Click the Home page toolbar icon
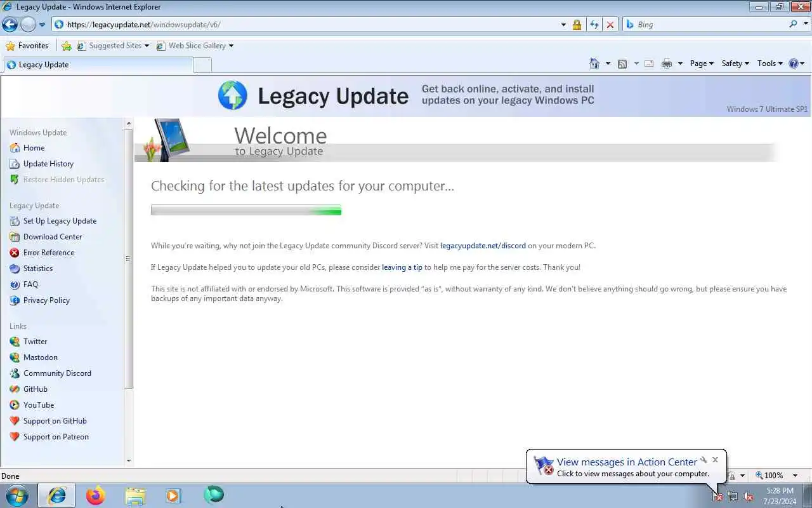 (594, 63)
